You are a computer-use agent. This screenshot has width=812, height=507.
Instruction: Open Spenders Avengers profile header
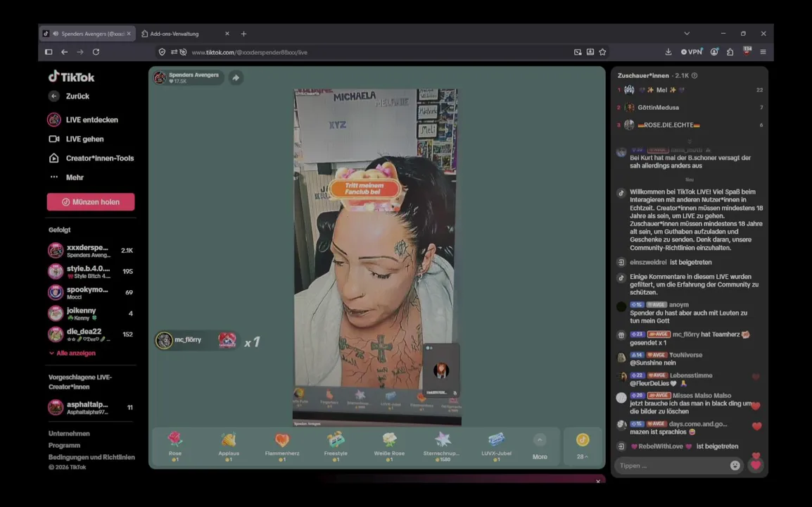tap(187, 77)
